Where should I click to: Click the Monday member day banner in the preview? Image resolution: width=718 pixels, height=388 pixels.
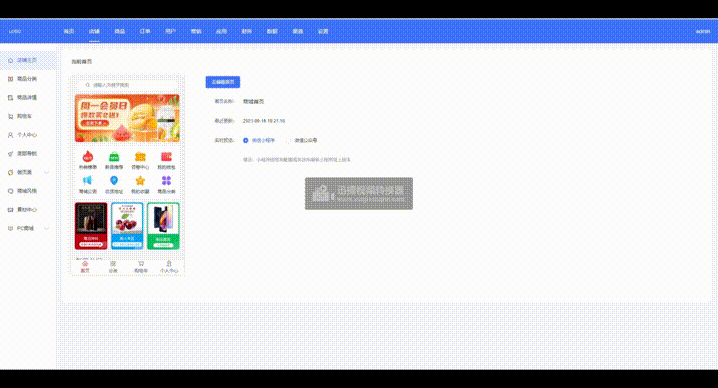click(127, 118)
